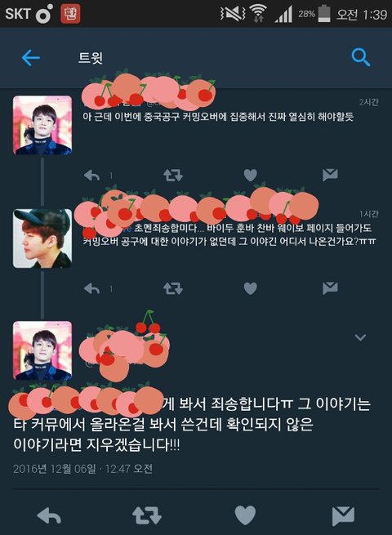Image resolution: width=392 pixels, height=535 pixels.
Task: Open the timestamp 2016년 12월 06일 12:47 오전
Action: click(83, 469)
